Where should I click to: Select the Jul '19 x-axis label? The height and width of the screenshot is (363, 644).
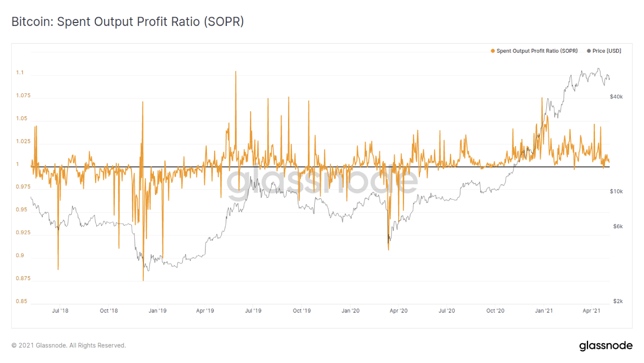click(x=253, y=311)
